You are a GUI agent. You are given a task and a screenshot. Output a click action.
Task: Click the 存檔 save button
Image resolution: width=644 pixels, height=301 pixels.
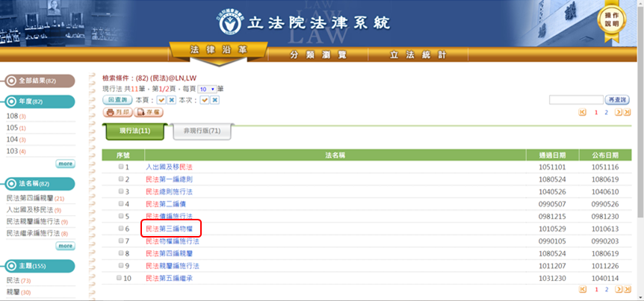pyautogui.click(x=148, y=112)
